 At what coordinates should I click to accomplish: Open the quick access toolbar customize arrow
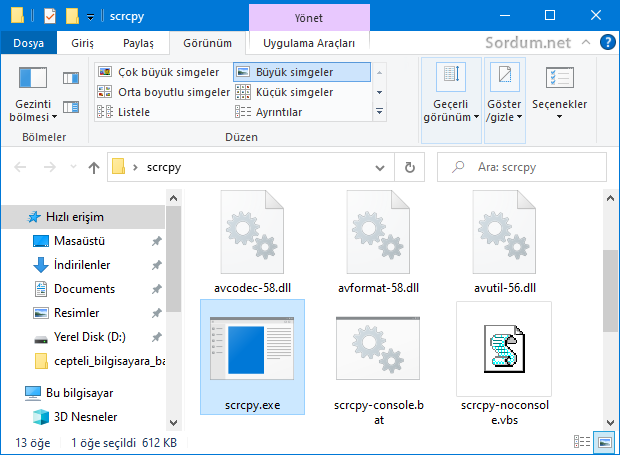click(91, 17)
